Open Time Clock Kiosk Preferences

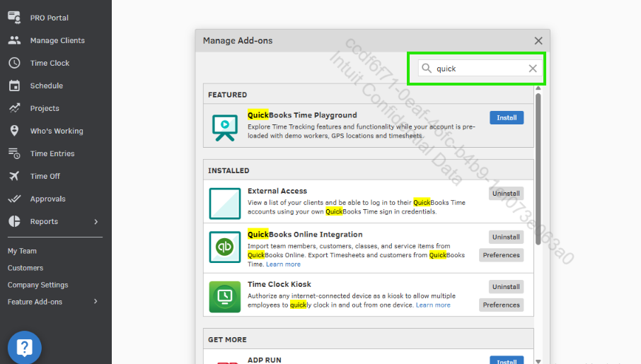click(501, 305)
